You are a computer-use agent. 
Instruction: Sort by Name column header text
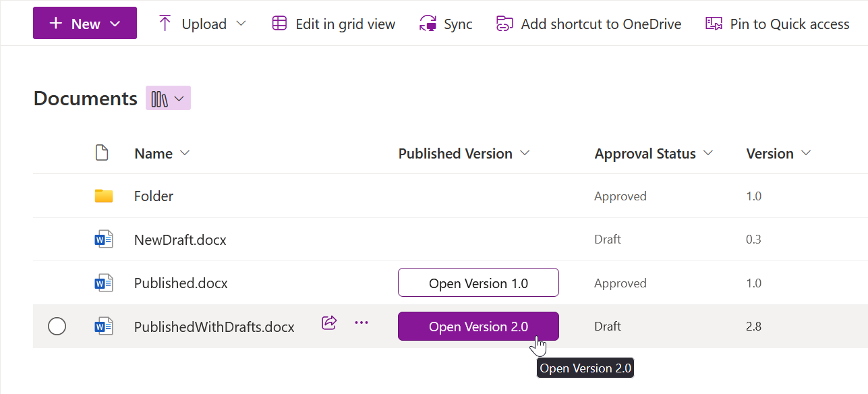coord(153,154)
